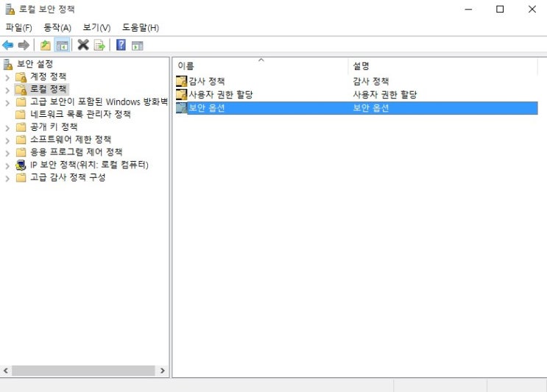Viewport: 547px width, 392px height.
Task: Click the 보안 옵션 list item icon
Action: [x=181, y=107]
